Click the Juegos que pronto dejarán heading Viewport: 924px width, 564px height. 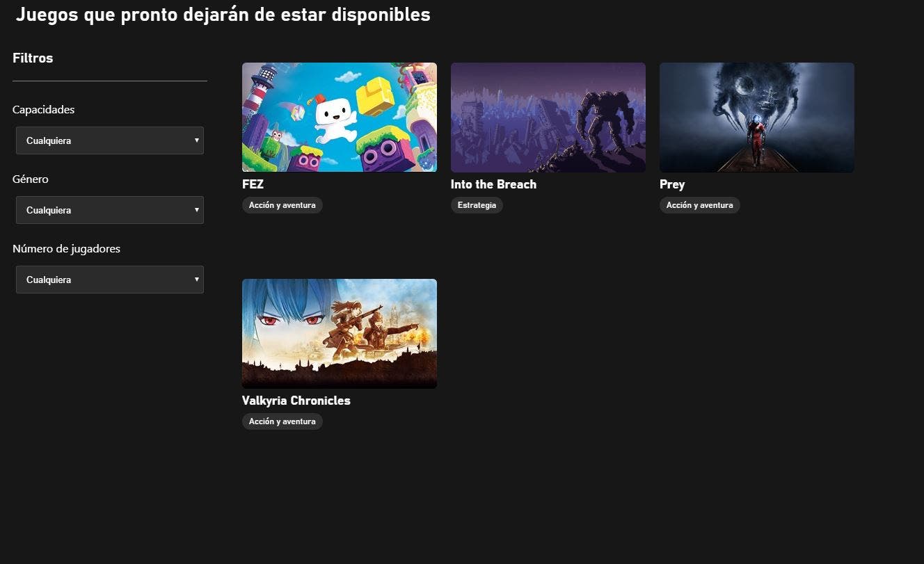click(x=223, y=14)
